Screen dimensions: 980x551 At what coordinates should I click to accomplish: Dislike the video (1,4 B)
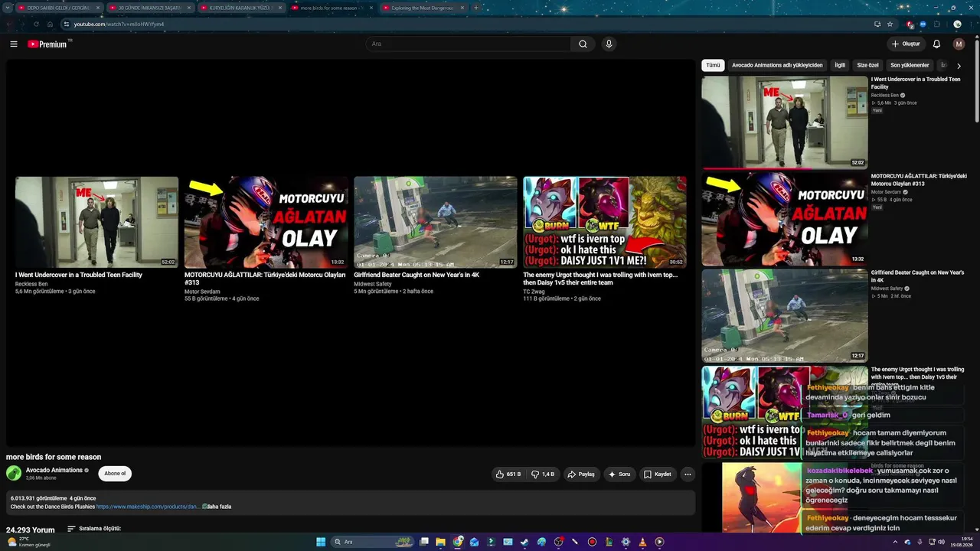click(x=543, y=474)
